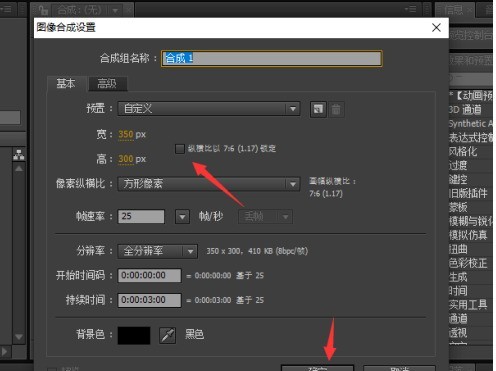496x371 pixels.
Task: Select 色彩校正 effects category
Action: click(x=468, y=263)
